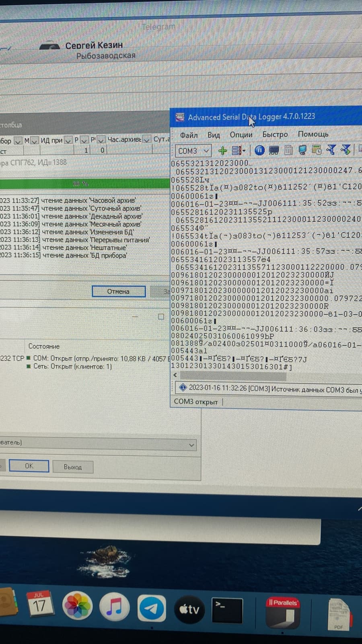Click the 'Рыбозаводская' subtitle text
The width and height of the screenshot is (362, 644).
tap(106, 56)
